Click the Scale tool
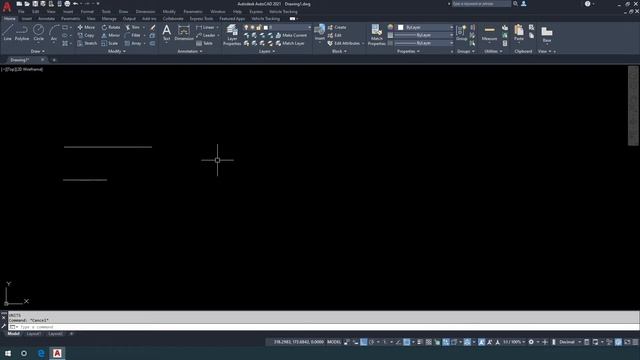The height and width of the screenshot is (360, 640). (x=110, y=43)
